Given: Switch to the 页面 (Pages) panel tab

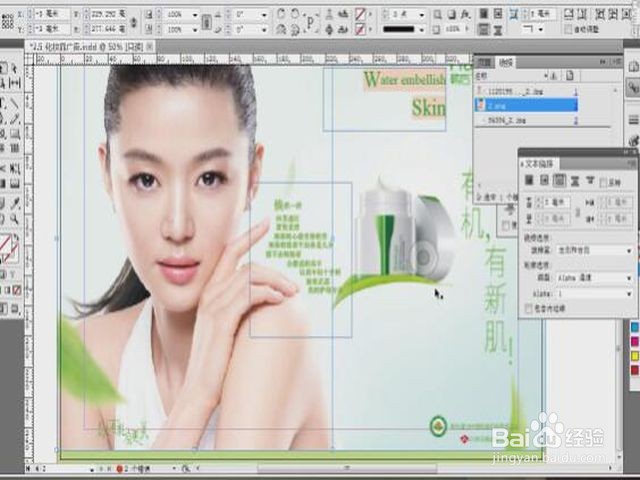Looking at the screenshot, I should [484, 62].
